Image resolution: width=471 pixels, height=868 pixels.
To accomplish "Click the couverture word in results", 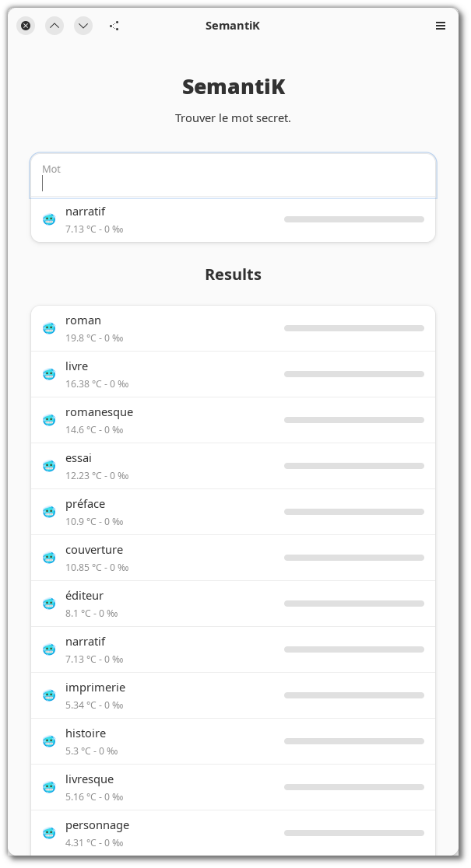I will point(94,550).
